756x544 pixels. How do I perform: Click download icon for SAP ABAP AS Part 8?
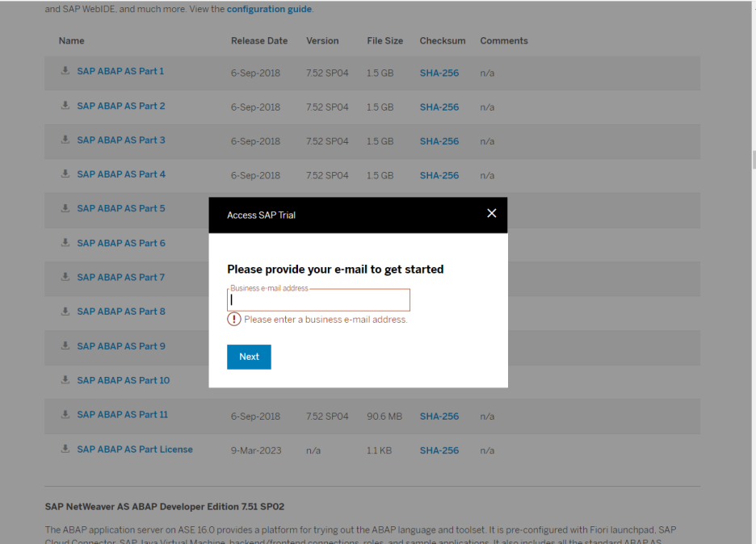tap(65, 312)
